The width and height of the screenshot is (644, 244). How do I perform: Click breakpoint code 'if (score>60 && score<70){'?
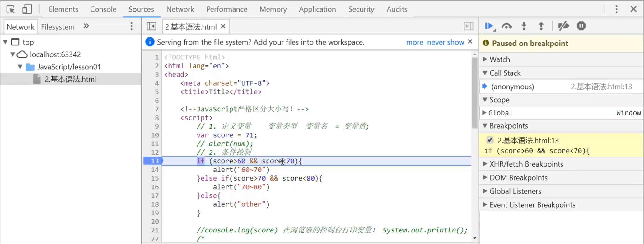pyautogui.click(x=537, y=151)
